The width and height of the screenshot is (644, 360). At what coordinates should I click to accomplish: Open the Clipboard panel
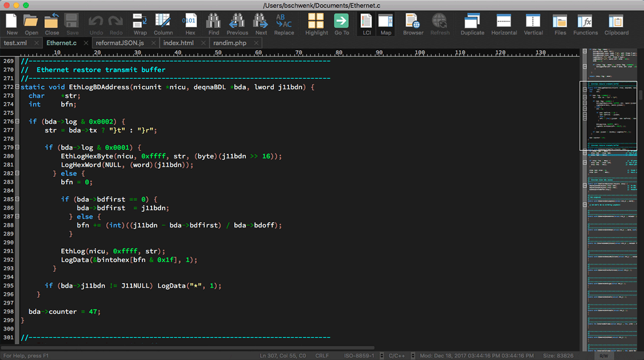pyautogui.click(x=616, y=22)
